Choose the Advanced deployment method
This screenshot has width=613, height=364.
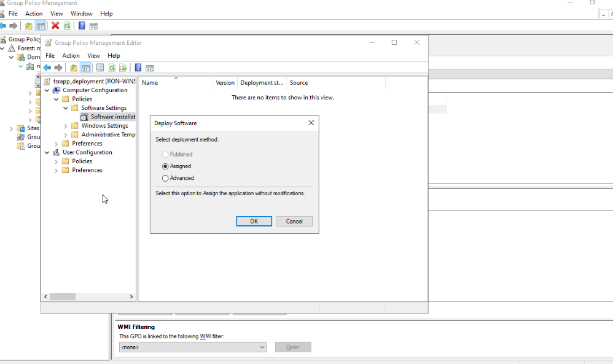pyautogui.click(x=165, y=178)
